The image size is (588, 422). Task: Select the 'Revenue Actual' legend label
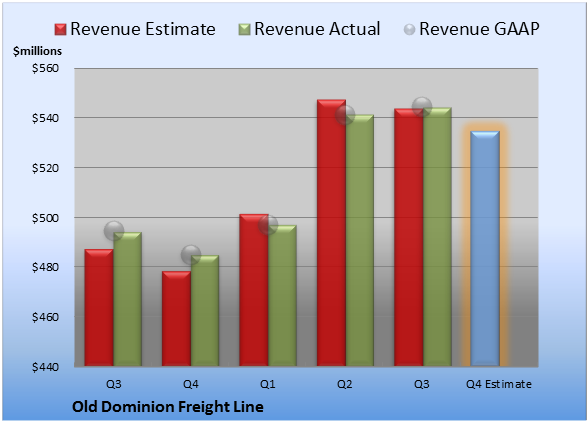(x=317, y=29)
